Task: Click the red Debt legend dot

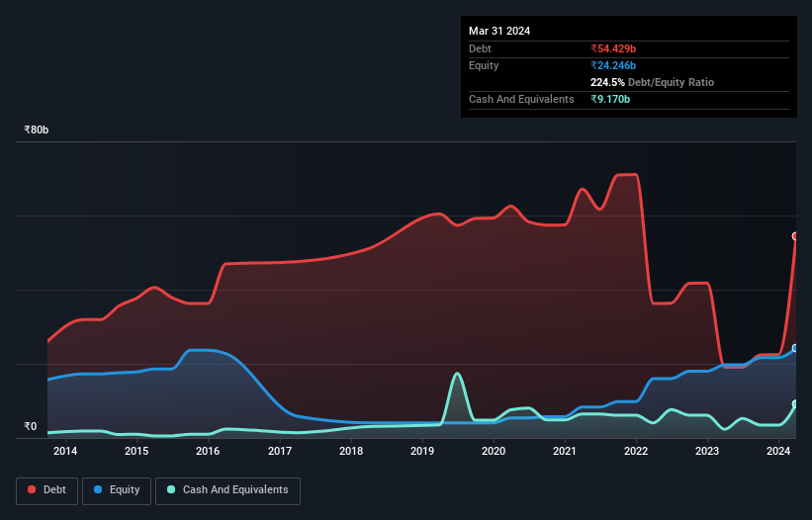Action: tap(32, 489)
